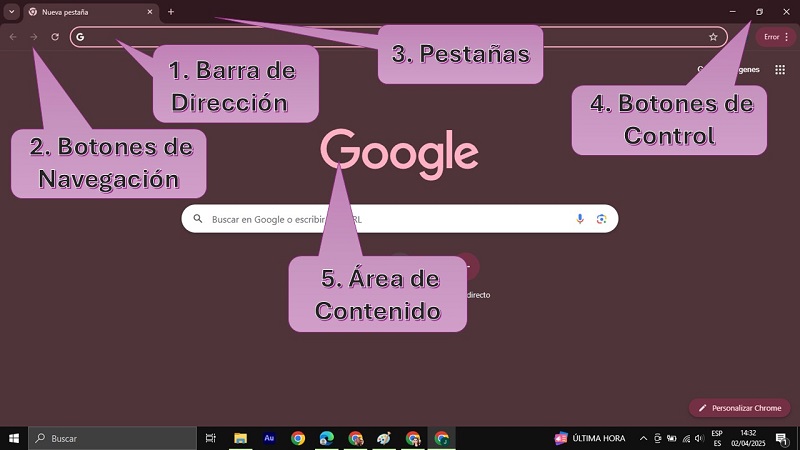Open Task View from the taskbar
This screenshot has height=450, width=800.
click(x=210, y=438)
